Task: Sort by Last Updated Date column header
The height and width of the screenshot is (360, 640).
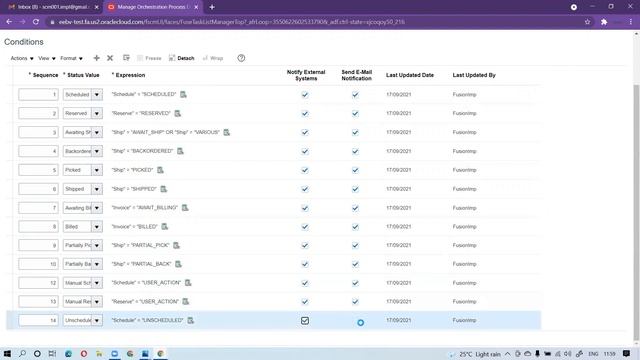Action: (410, 75)
